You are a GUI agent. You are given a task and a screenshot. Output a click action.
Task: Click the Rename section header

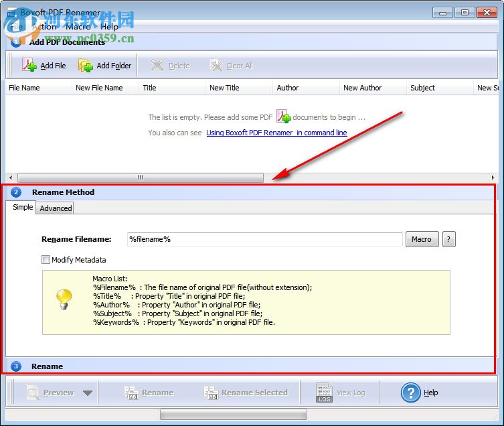tap(251, 366)
